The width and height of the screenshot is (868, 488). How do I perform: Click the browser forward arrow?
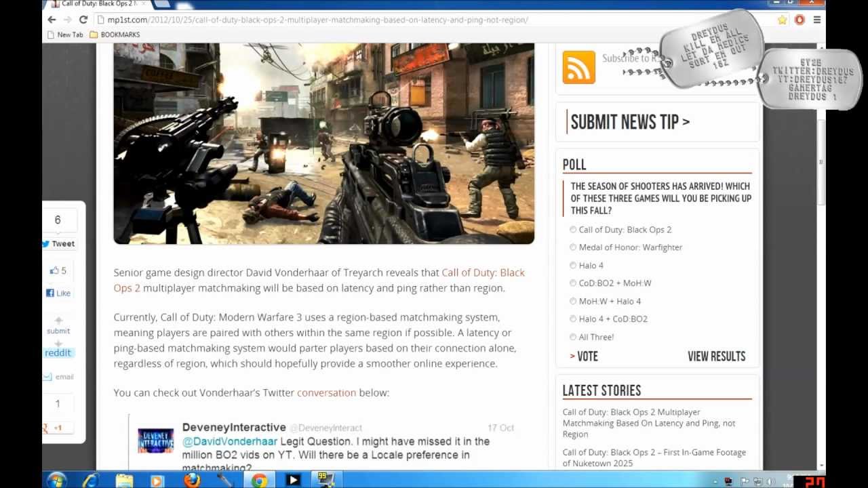pos(67,20)
